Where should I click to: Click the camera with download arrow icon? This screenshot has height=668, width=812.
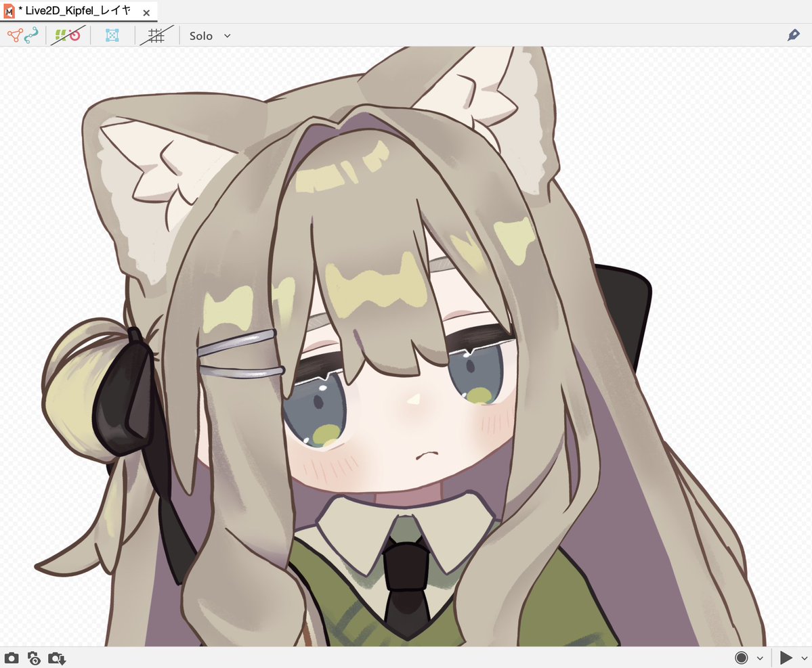[57, 658]
